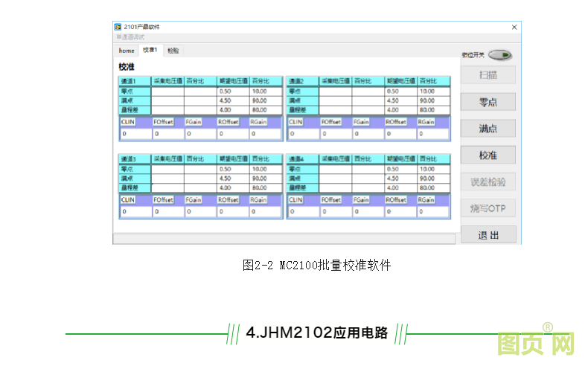Click the CLIN value field for channel 1
The height and width of the screenshot is (366, 588).
[135, 135]
